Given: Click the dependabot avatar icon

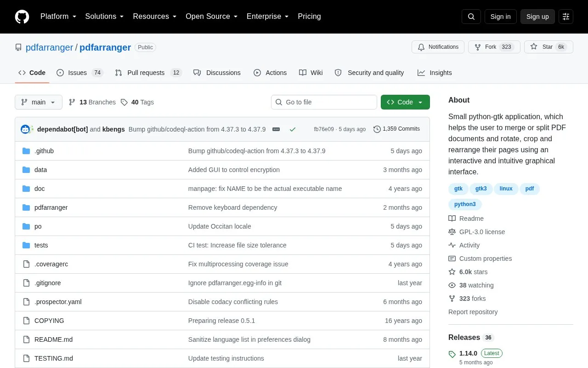Looking at the screenshot, I should 25,129.
